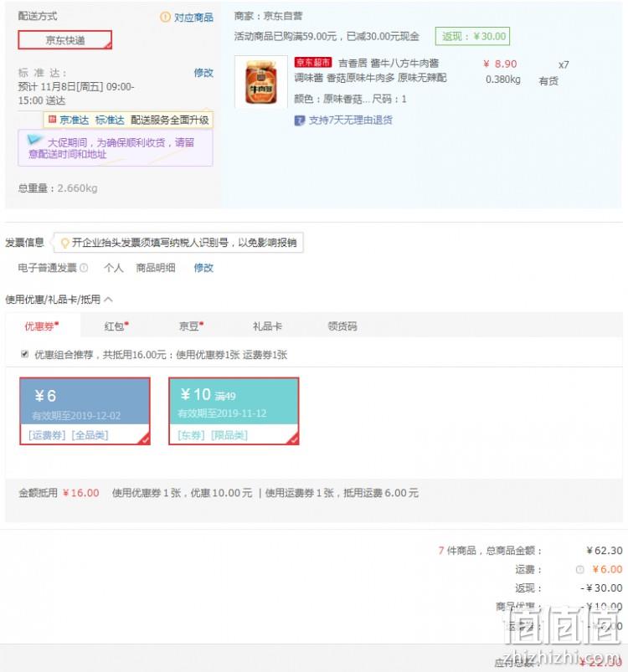Open 支持7天无理由退货 link

coord(350,121)
